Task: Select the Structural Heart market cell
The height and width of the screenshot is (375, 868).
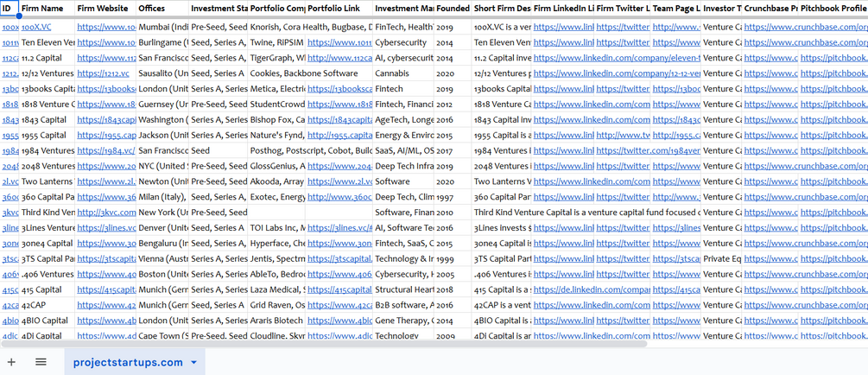Action: [x=403, y=289]
